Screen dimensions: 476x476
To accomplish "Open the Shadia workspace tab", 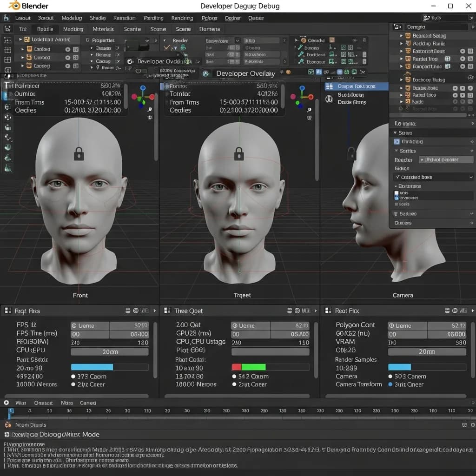I will 98,18.
